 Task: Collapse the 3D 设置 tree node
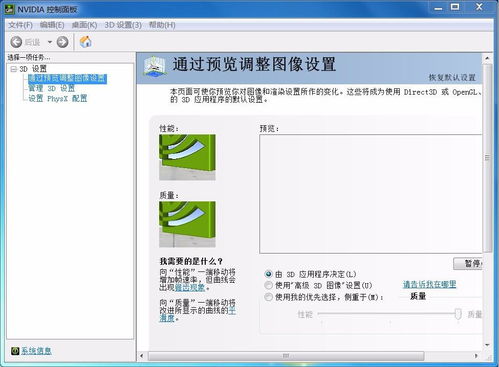(x=14, y=69)
